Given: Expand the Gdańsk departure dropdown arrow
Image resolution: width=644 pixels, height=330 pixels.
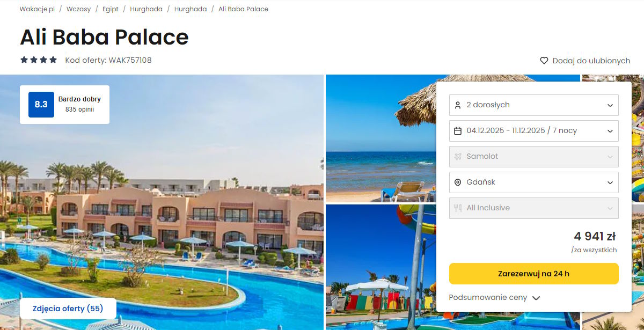Looking at the screenshot, I should pos(610,182).
